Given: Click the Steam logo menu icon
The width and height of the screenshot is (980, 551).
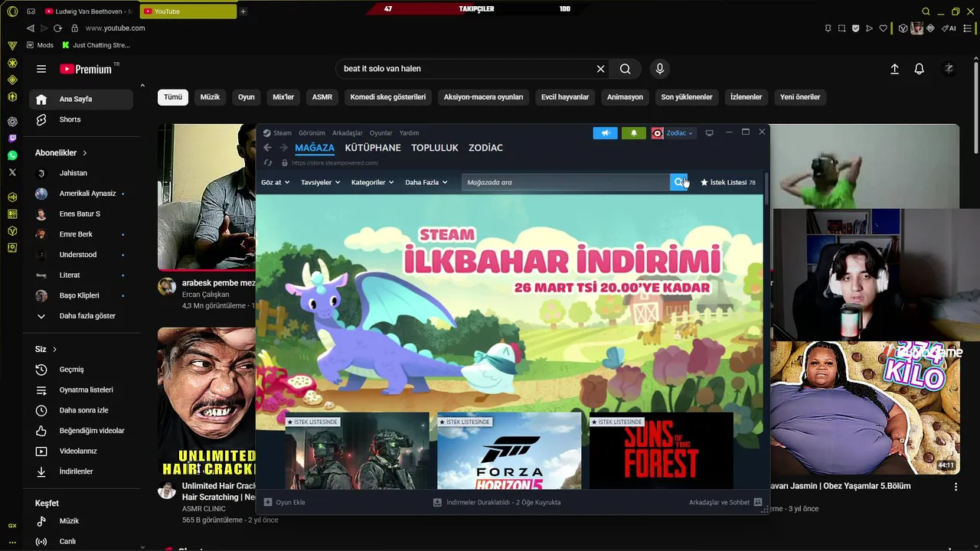Looking at the screenshot, I should 266,133.
